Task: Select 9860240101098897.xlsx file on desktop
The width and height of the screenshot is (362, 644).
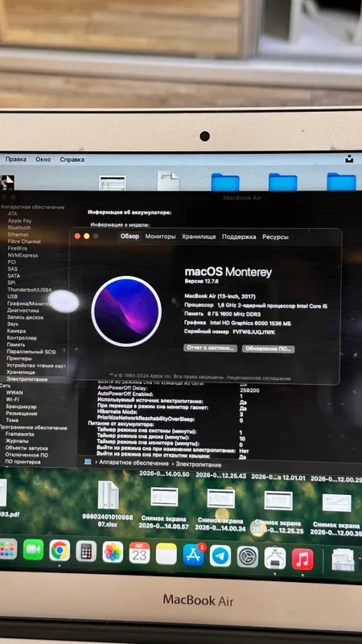Action: (108, 506)
